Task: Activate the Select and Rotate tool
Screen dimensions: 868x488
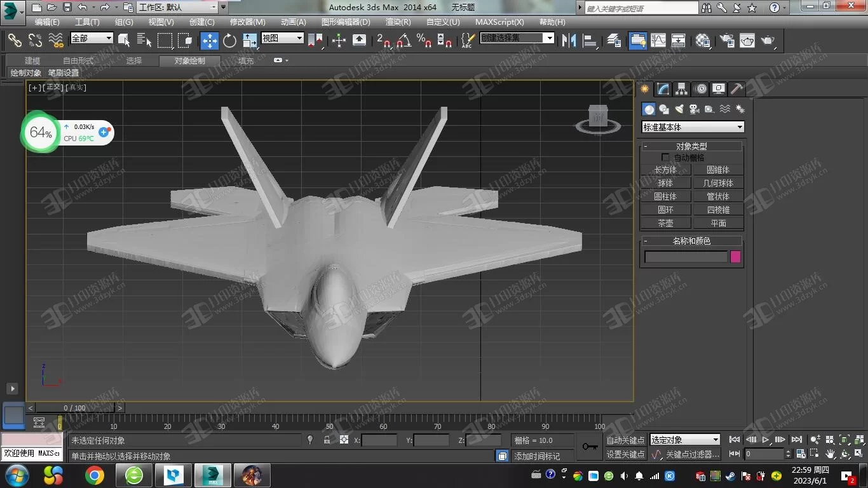Action: [x=229, y=40]
